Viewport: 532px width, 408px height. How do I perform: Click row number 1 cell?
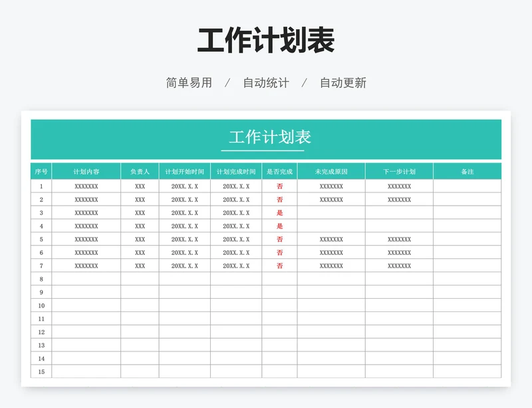[x=41, y=186]
